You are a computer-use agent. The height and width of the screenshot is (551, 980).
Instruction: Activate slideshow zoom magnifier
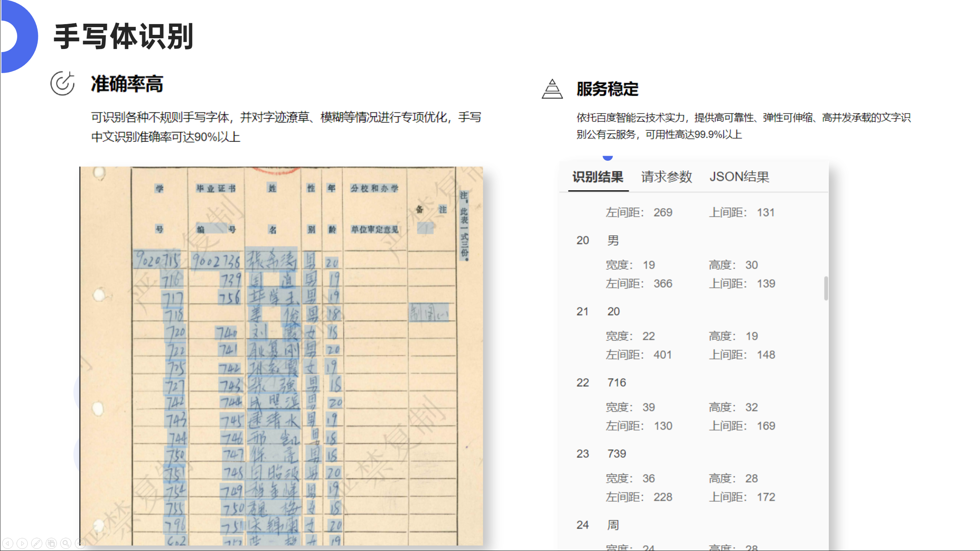(66, 543)
